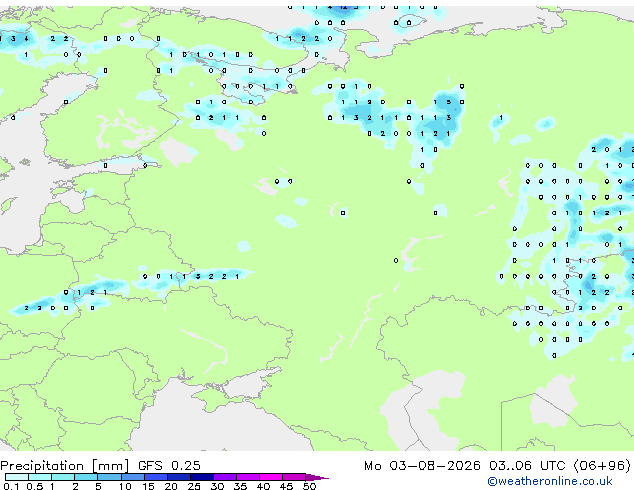The image size is (634, 490).
Task: Click the '0.1' legend scale label
Action: tap(11, 486)
